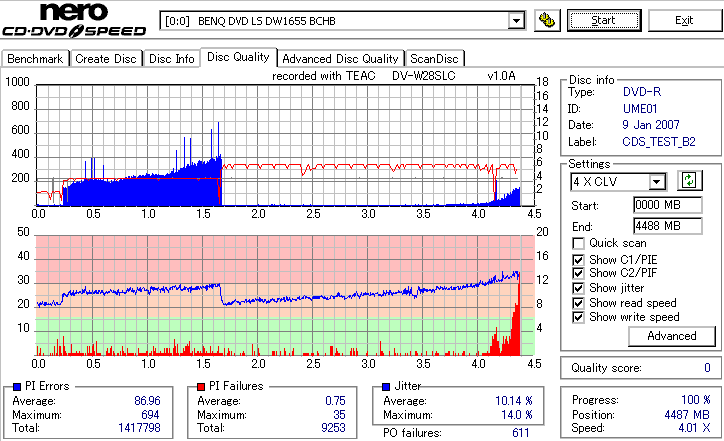Screen dimensions: 724x441
Task: Click the blue PI Errors legend square
Action: click(x=17, y=387)
